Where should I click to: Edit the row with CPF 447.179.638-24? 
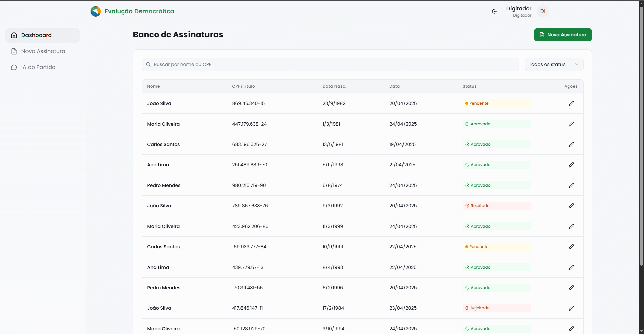coord(571,124)
